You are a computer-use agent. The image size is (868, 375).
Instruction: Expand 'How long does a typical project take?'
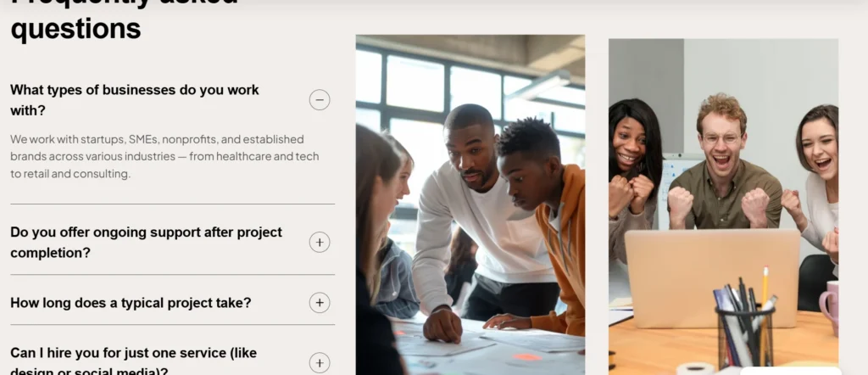(131, 303)
